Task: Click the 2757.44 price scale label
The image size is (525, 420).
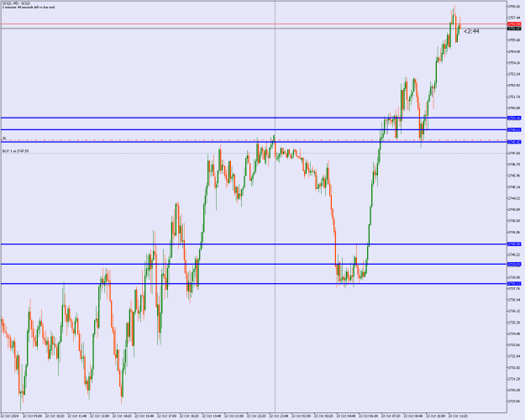Action: [x=514, y=18]
